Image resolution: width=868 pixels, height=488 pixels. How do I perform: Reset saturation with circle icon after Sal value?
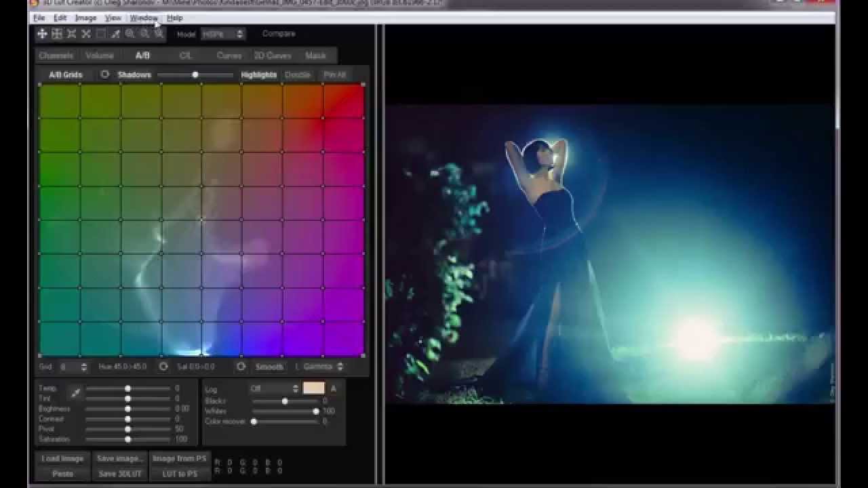coord(241,367)
